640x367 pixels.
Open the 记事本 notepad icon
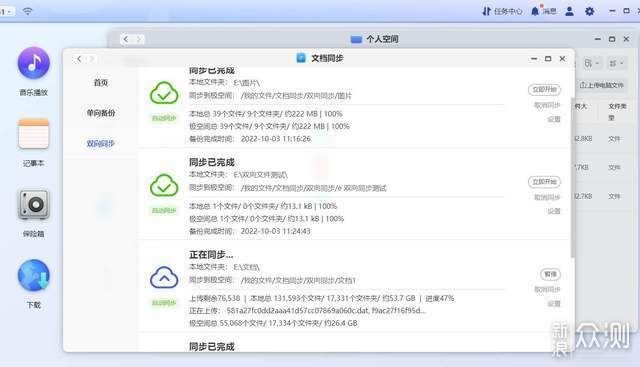click(33, 134)
